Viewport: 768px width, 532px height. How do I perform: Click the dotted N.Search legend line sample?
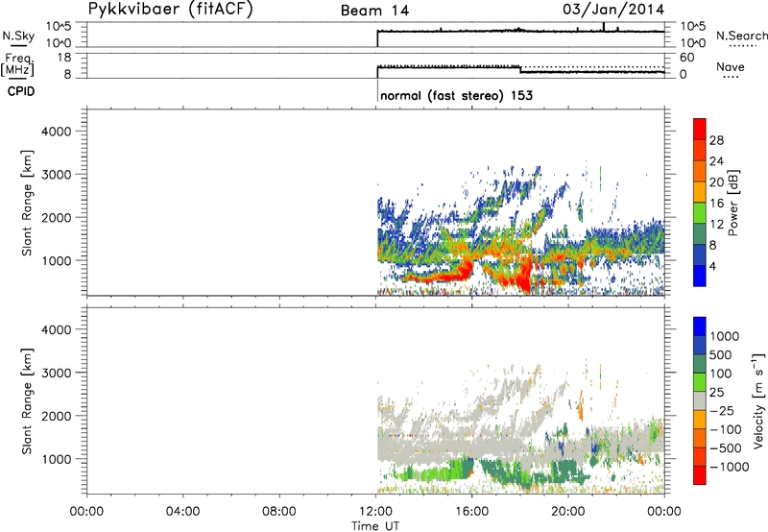coord(743,46)
